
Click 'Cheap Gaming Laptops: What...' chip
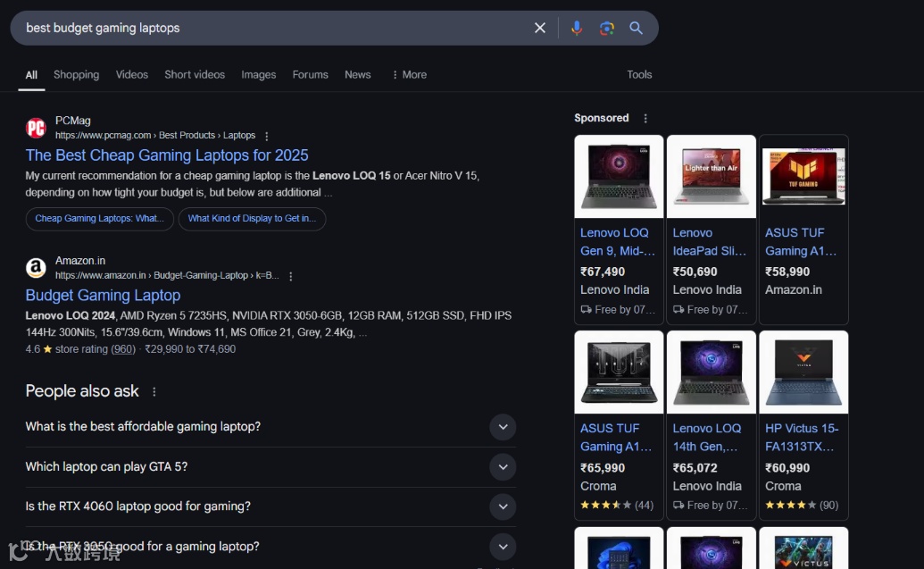point(100,219)
